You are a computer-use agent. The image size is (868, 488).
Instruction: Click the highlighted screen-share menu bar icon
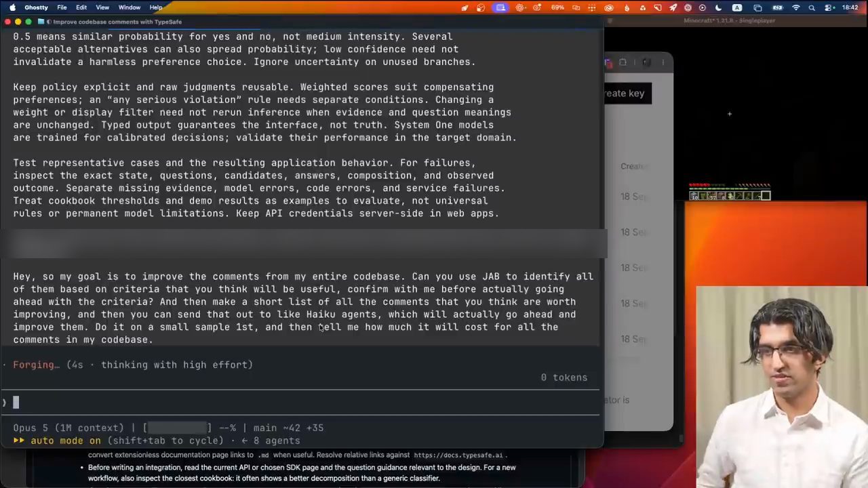(x=500, y=7)
